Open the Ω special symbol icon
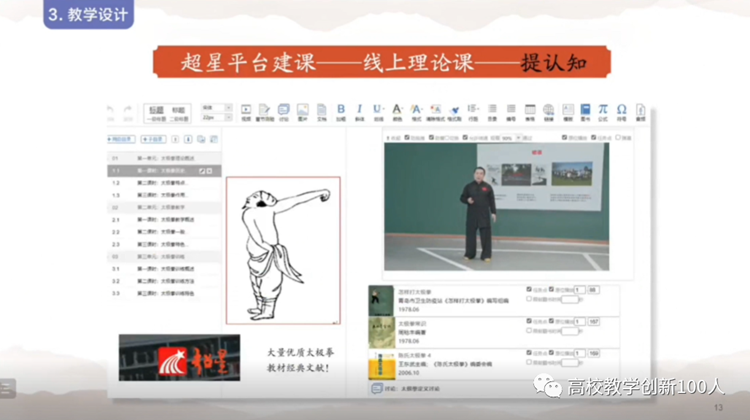Screen dimensions: 750x420 (x=622, y=109)
